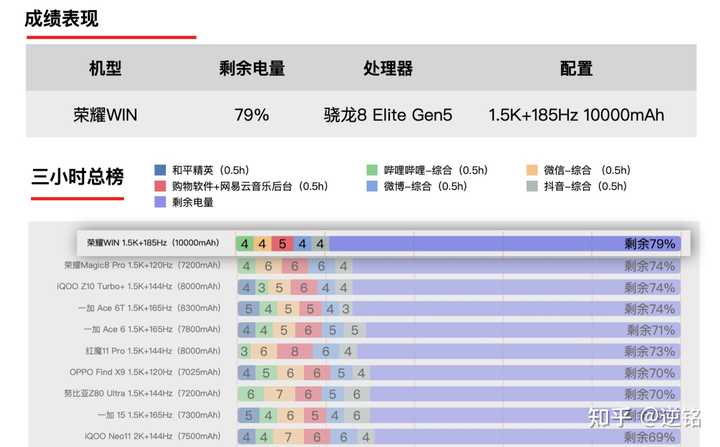Click the 三小时总榜 heading
Viewport: 720px width, 447px height.
77,176
